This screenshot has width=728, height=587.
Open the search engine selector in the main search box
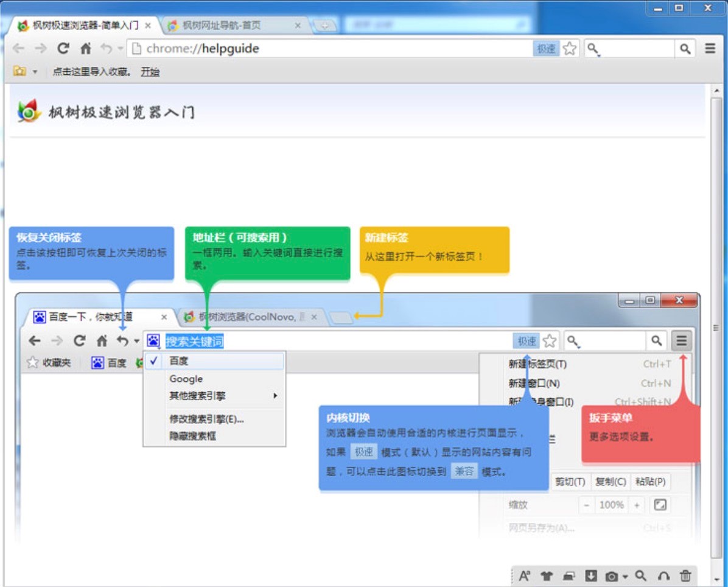593,49
